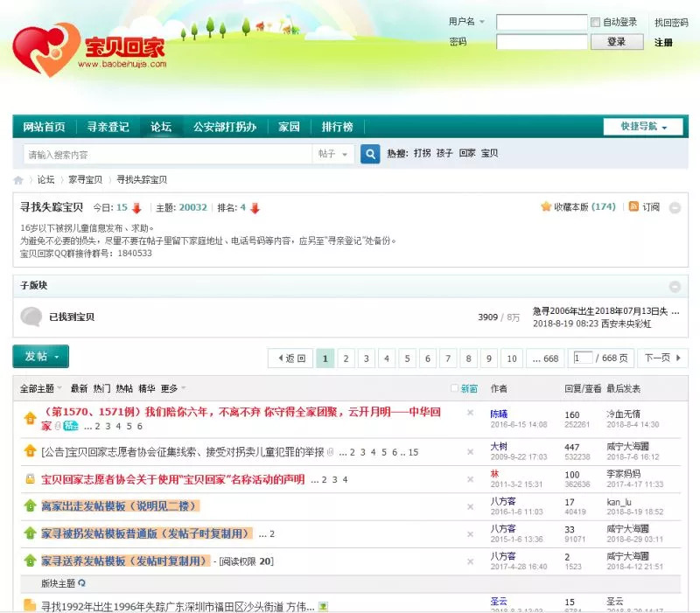Click into the password input field
Viewport: 700px width, 613px height.
(x=542, y=42)
